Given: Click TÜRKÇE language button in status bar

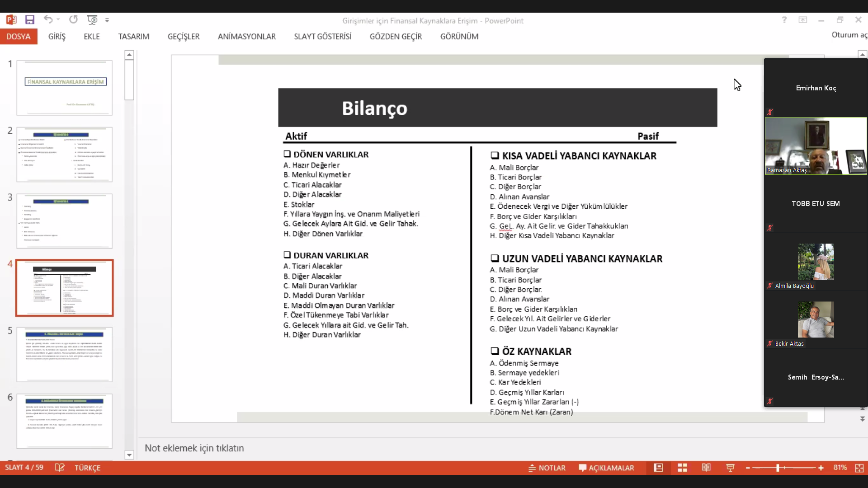Looking at the screenshot, I should coord(87,468).
